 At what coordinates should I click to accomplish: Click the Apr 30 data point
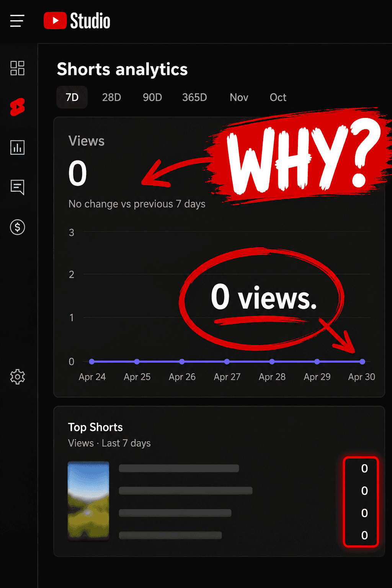tap(363, 361)
